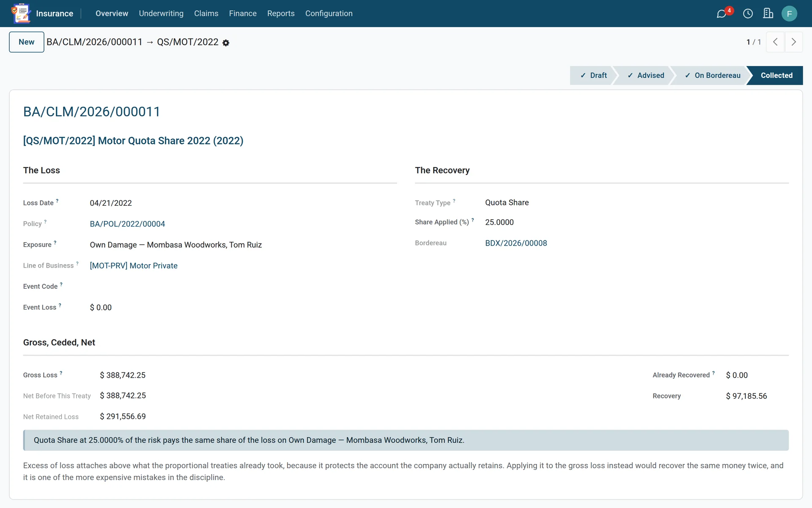Open the Insurance app logo icon

pos(21,14)
